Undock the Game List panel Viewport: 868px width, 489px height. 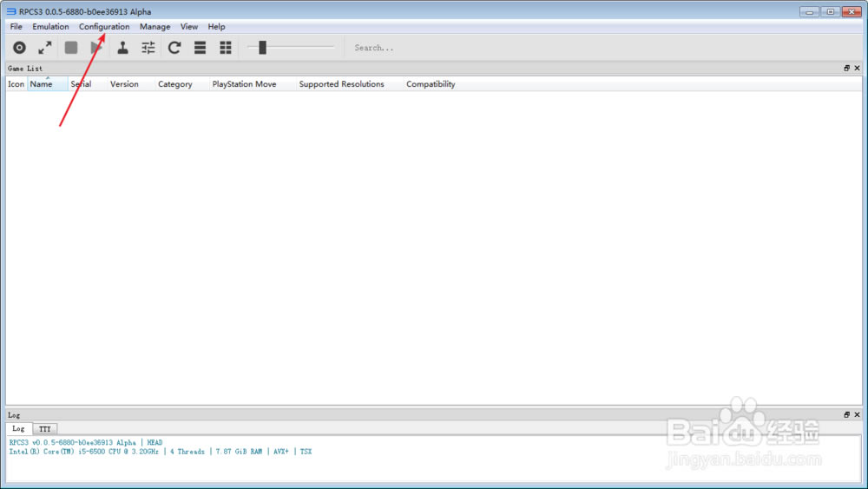coord(846,68)
